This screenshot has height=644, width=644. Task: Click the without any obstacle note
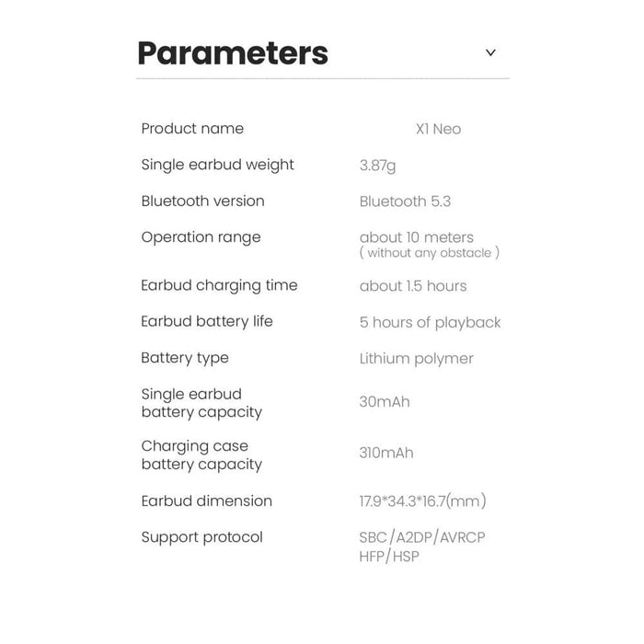pyautogui.click(x=430, y=252)
